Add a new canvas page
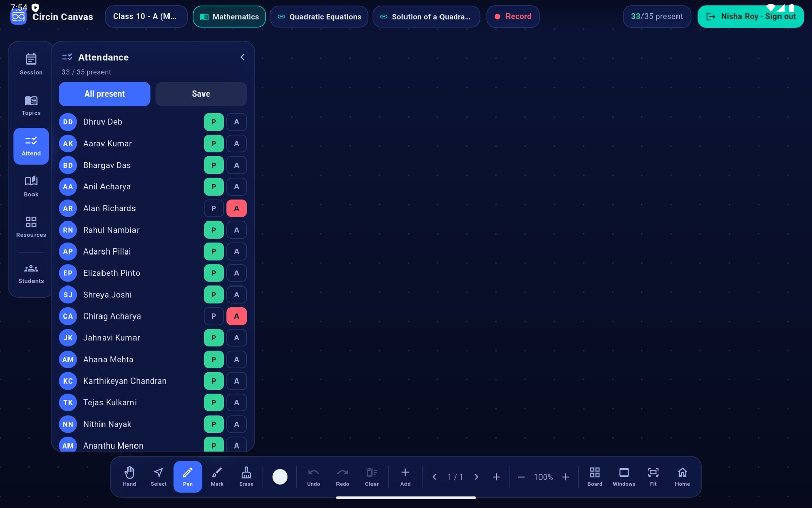812x508 pixels. 496,477
